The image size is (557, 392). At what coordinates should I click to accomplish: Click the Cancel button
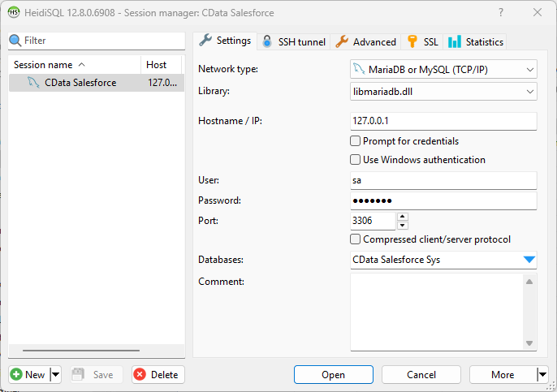click(421, 374)
